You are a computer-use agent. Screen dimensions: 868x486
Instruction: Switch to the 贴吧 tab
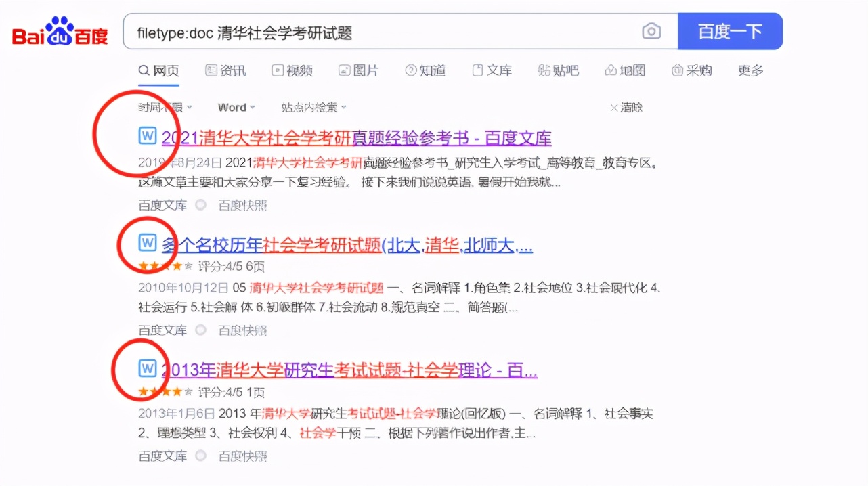pos(559,70)
